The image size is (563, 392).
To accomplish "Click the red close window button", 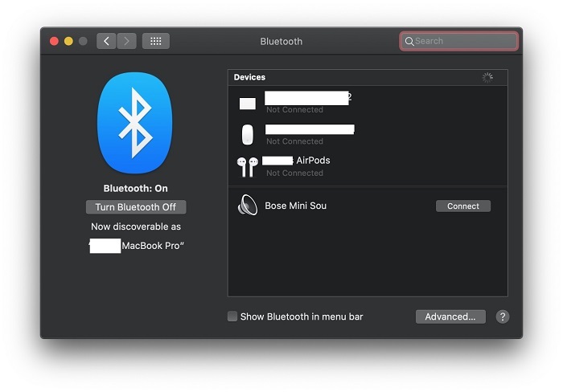I will coord(54,41).
